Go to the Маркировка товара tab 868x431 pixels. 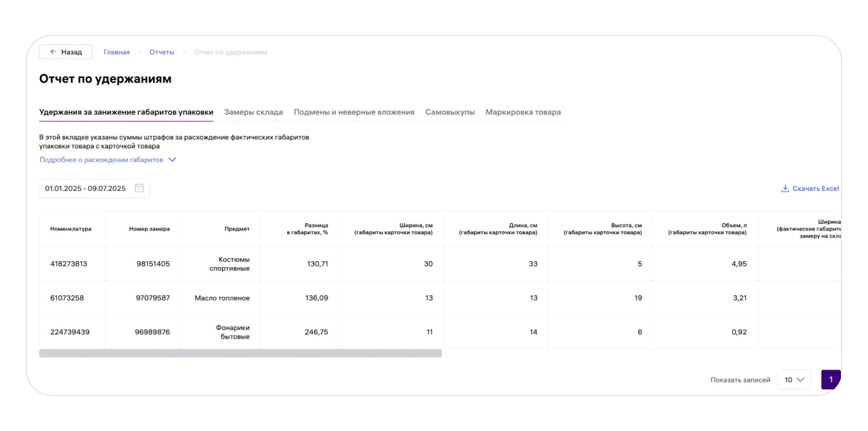pyautogui.click(x=523, y=112)
